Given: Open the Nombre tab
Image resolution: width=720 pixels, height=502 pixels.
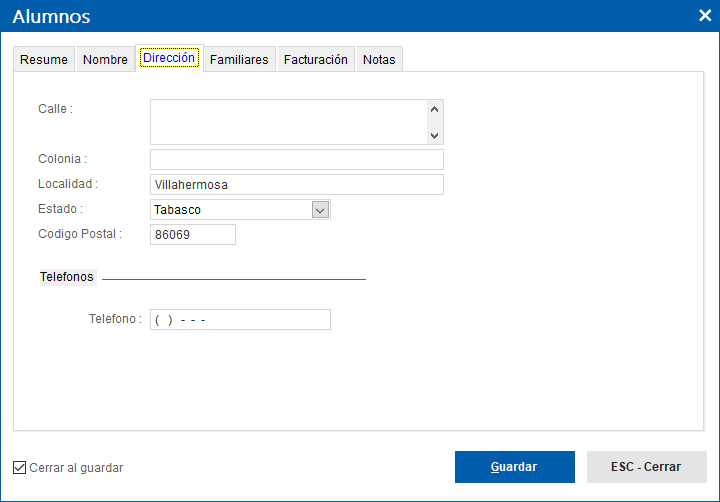Looking at the screenshot, I should [105, 59].
